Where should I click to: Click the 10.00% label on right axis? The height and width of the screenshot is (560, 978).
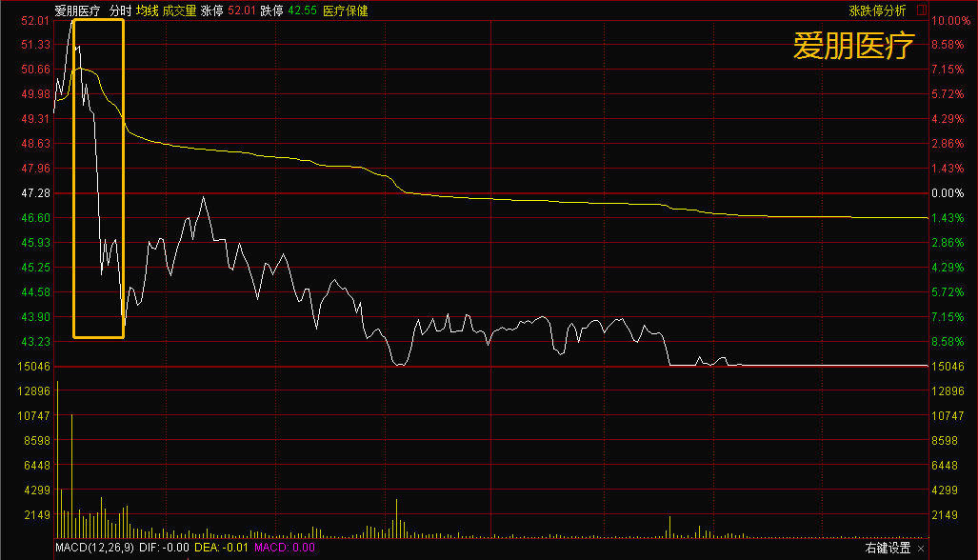pos(951,21)
